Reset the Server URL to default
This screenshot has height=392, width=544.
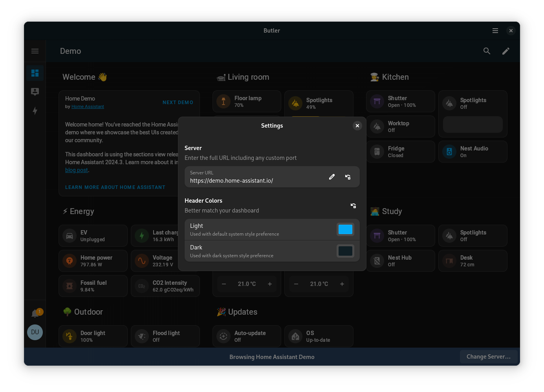pos(348,177)
